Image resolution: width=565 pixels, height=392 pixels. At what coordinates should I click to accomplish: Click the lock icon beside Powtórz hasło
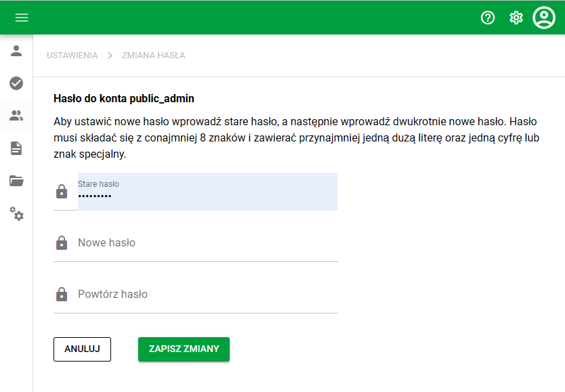coord(63,294)
